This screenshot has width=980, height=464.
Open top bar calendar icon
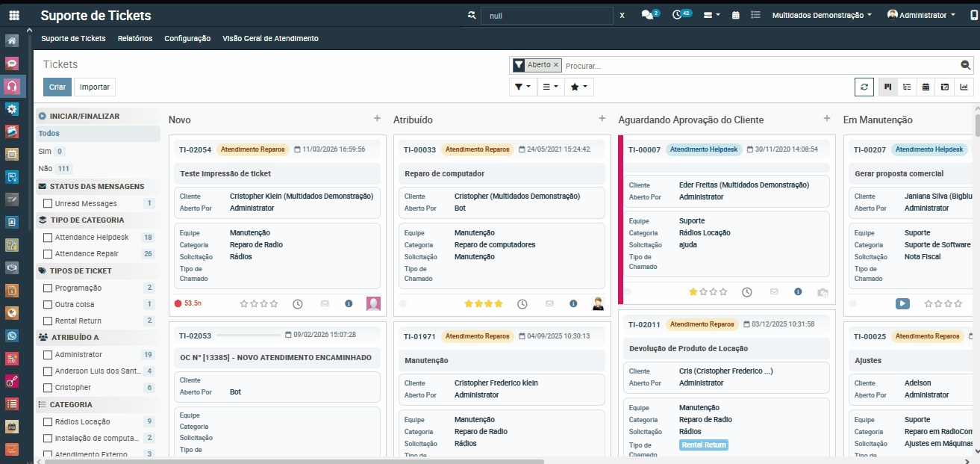(x=736, y=15)
